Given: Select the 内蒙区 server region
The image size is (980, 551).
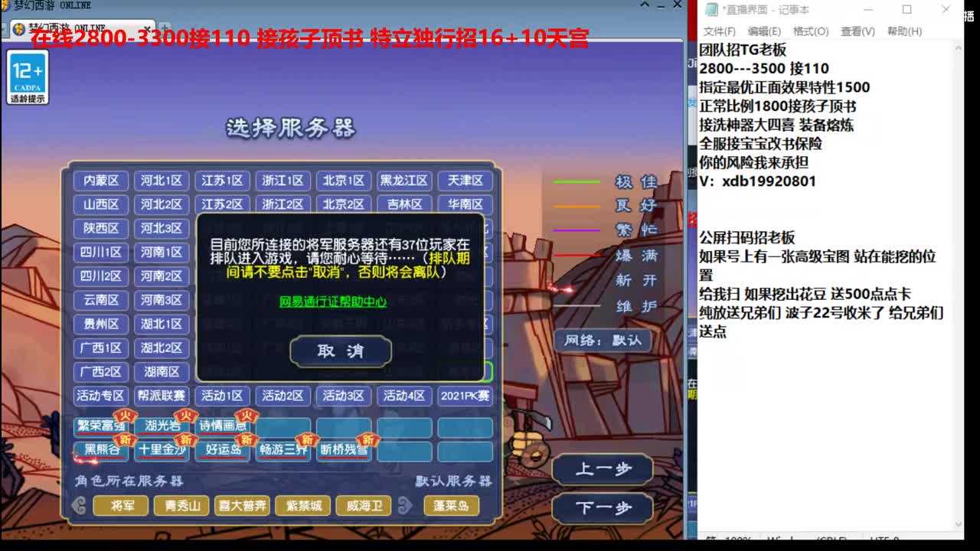Looking at the screenshot, I should coord(101,181).
